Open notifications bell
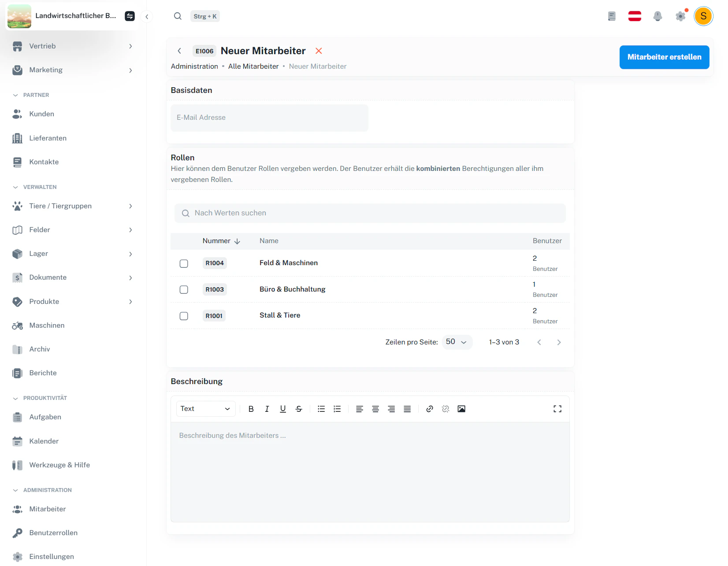Viewport: 728px width, 566px height. [657, 16]
